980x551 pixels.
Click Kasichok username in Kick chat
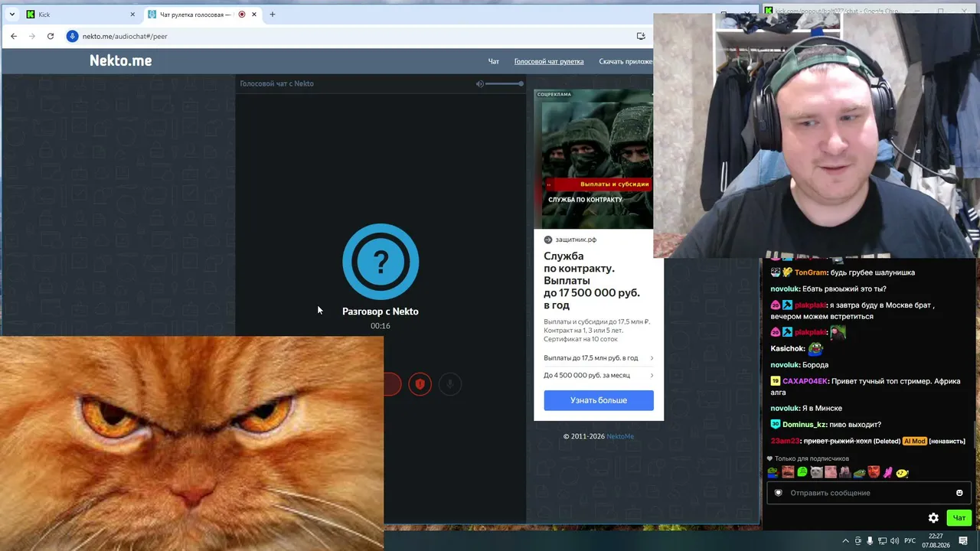[x=787, y=349]
